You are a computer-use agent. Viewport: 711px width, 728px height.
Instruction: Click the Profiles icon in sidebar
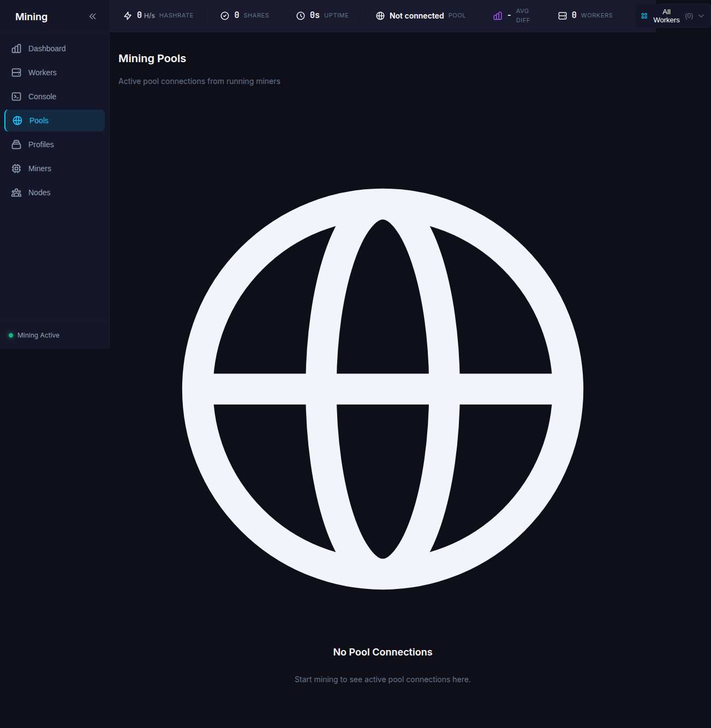coord(16,145)
